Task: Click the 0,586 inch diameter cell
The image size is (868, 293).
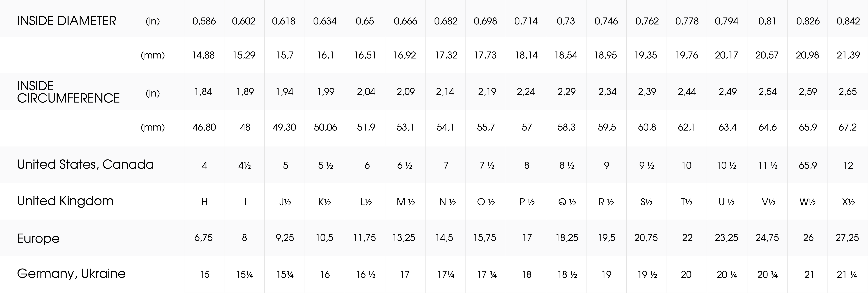Action: [x=204, y=21]
